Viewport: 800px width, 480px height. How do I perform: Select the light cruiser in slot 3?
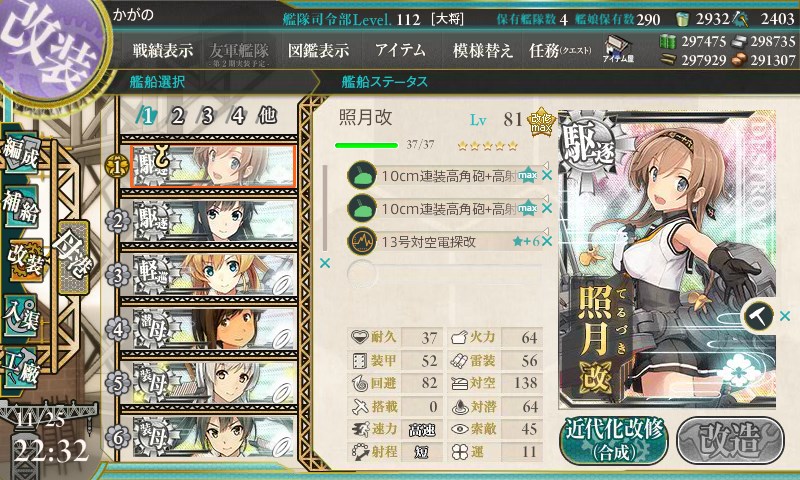click(213, 275)
